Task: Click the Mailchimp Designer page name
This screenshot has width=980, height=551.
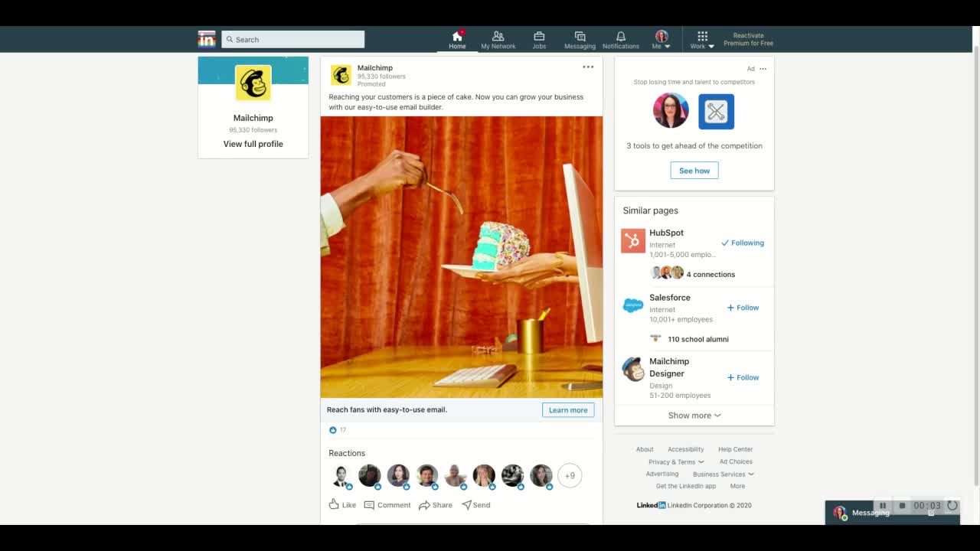Action: click(x=669, y=367)
